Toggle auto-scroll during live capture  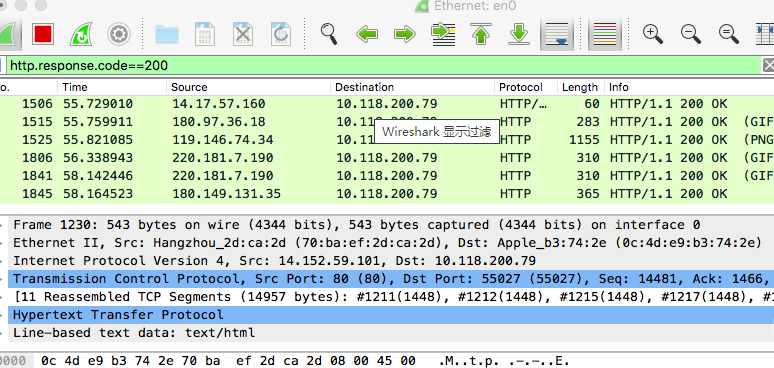point(558,35)
